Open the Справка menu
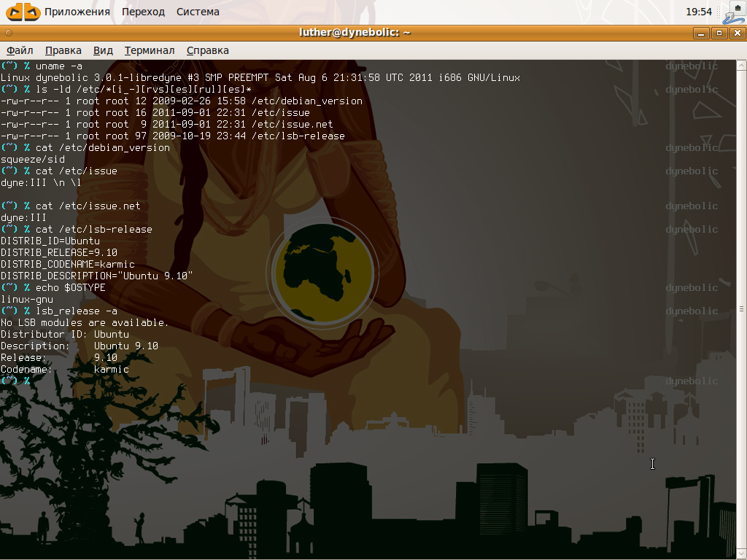The image size is (747, 560). pos(207,50)
